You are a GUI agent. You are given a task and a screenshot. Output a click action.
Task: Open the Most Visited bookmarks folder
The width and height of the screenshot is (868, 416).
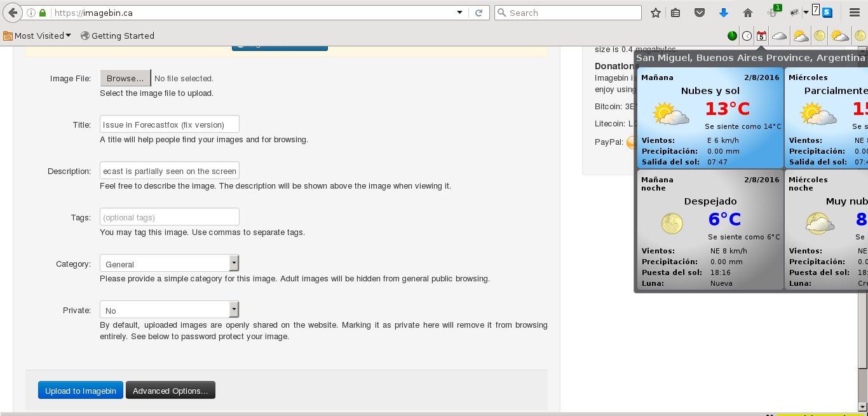[37, 36]
